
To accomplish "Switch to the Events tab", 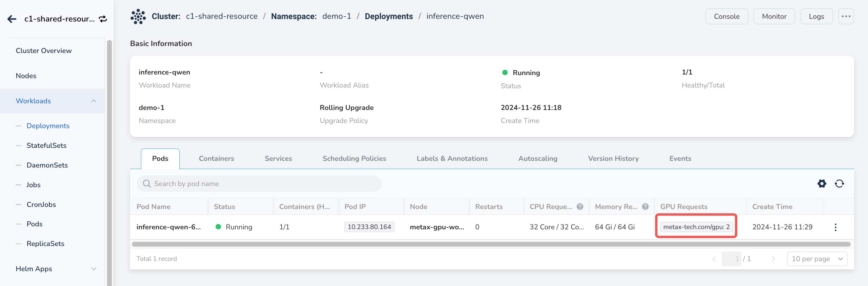I will pyautogui.click(x=680, y=159).
